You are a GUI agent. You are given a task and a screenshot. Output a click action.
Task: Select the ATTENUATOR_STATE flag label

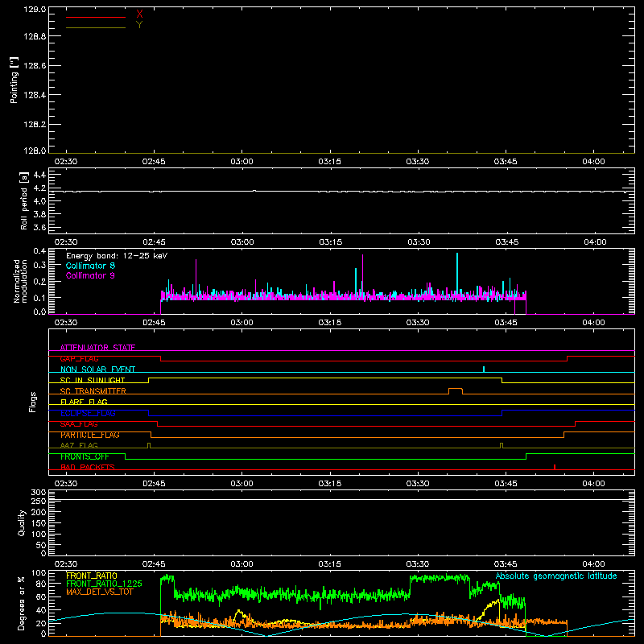(97, 348)
